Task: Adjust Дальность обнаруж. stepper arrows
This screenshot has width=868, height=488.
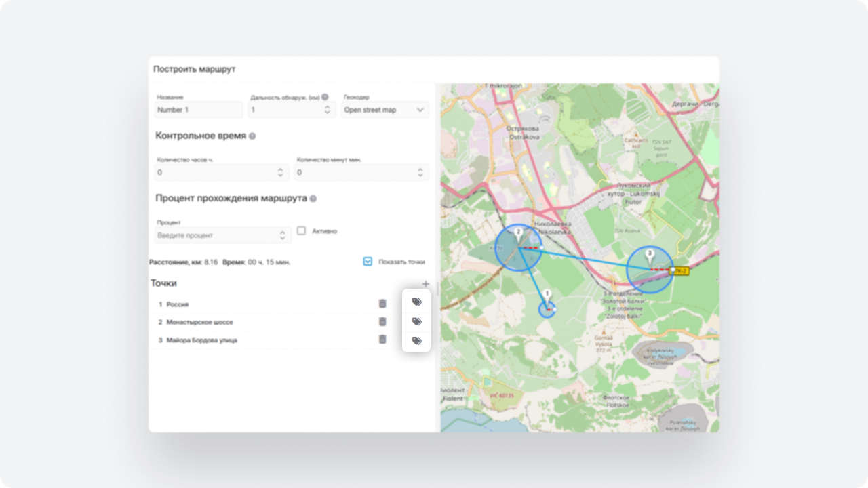Action: tap(328, 110)
